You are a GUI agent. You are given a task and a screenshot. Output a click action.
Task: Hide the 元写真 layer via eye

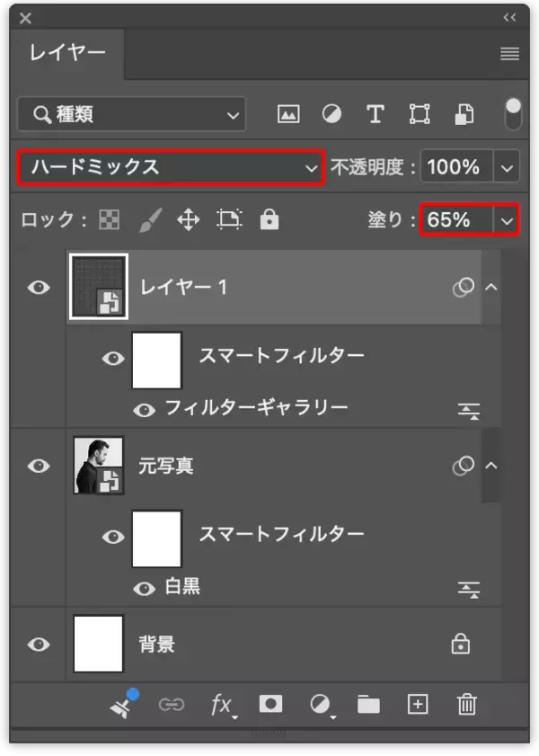coord(39,466)
